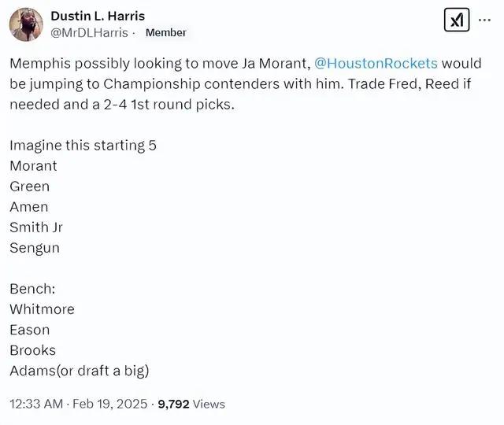Screen dimensions: 504x425
Task: Click the 12:33 AM timestamp
Action: click(36, 404)
